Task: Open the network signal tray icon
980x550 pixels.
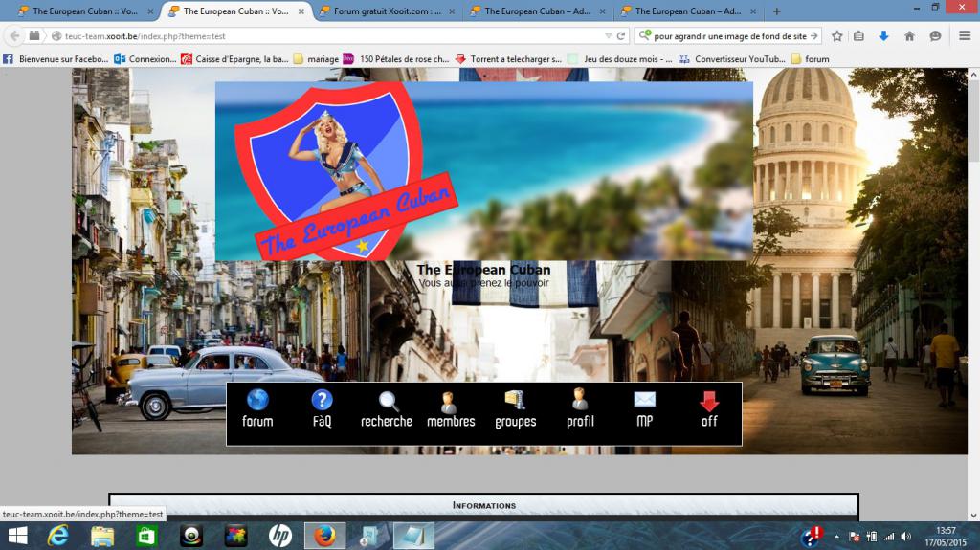Action: (888, 537)
